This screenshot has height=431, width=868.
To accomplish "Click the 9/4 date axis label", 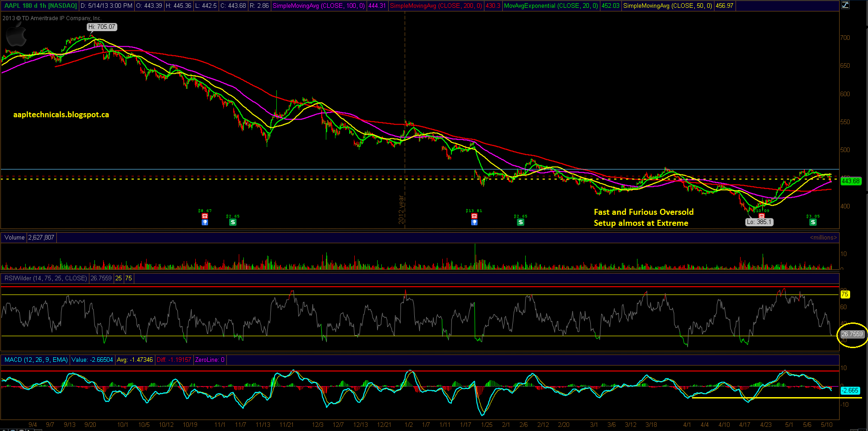I will (x=33, y=425).
